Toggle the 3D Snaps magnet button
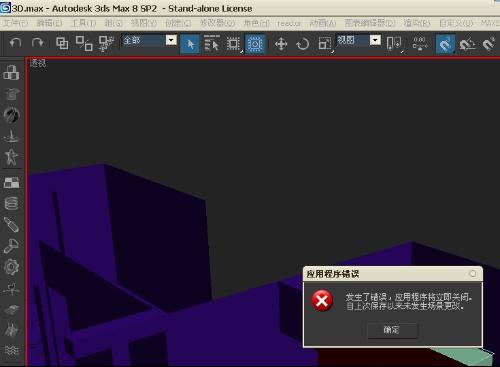The image size is (500, 367). [x=445, y=44]
